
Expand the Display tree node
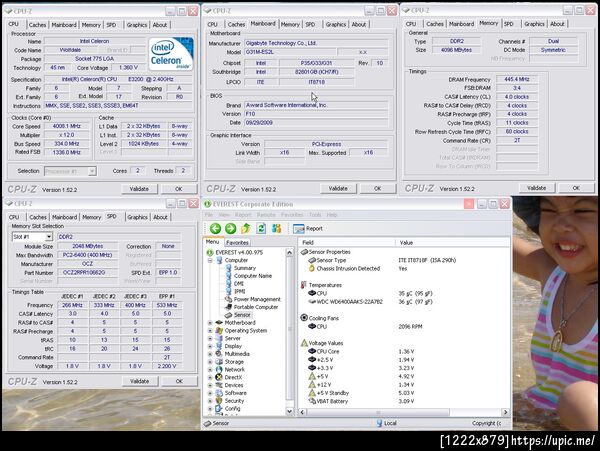click(x=210, y=346)
